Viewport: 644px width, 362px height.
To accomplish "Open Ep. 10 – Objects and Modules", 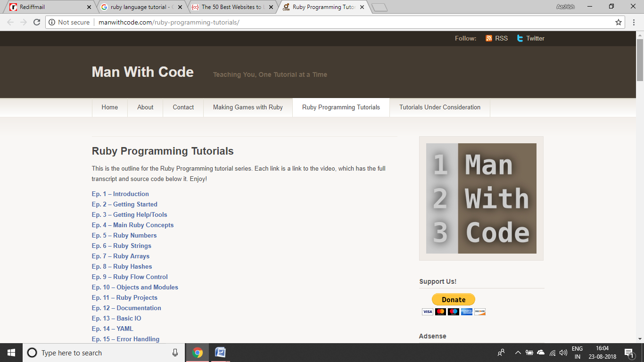I will pyautogui.click(x=135, y=287).
